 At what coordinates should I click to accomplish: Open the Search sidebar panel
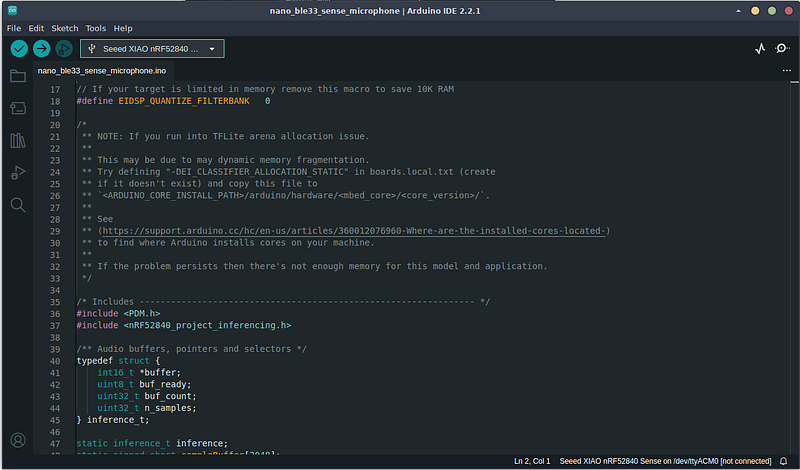point(18,205)
